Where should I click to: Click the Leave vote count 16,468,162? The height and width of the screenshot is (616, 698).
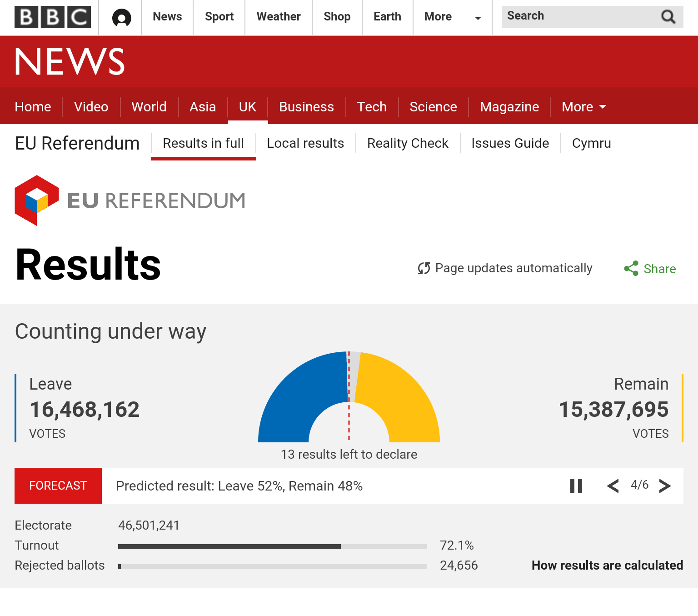[85, 410]
